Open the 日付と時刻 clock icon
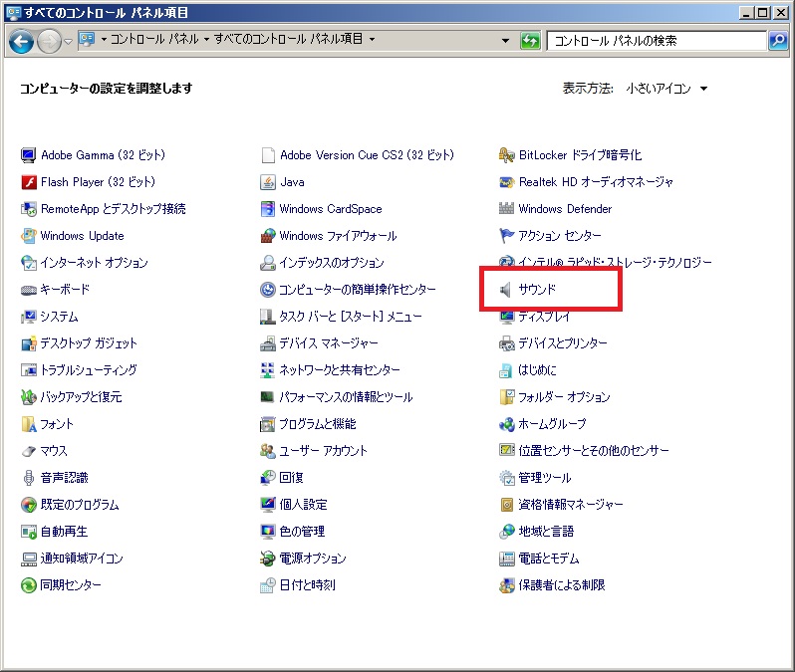 pos(268,585)
